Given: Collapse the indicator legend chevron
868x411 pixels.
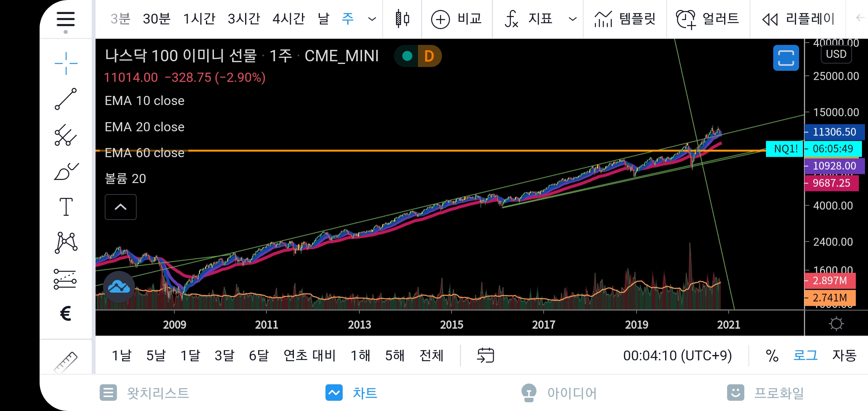Looking at the screenshot, I should point(120,207).
